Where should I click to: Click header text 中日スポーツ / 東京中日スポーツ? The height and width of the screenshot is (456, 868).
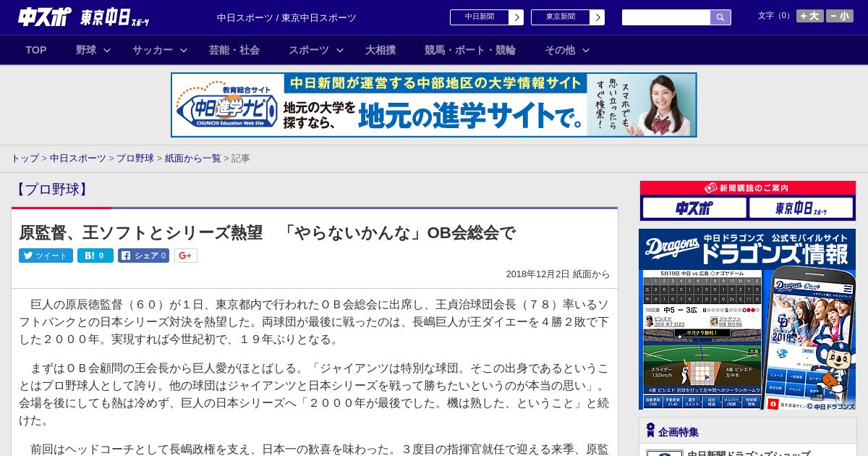pyautogui.click(x=286, y=17)
